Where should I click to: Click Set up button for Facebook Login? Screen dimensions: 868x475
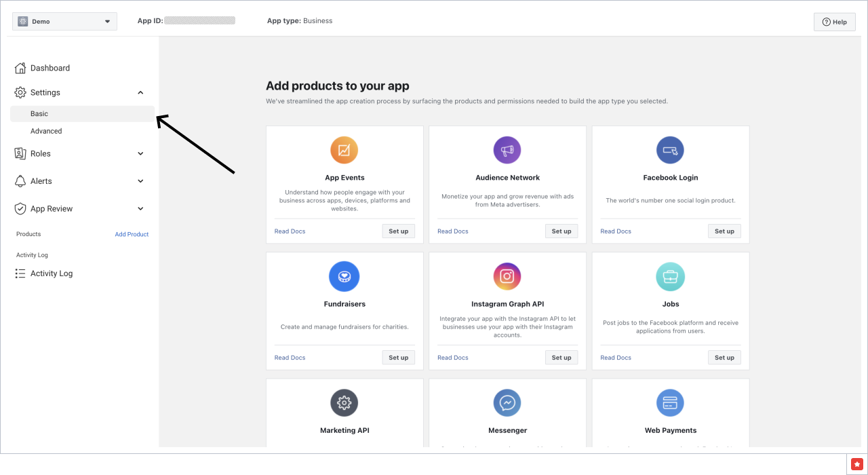click(724, 231)
